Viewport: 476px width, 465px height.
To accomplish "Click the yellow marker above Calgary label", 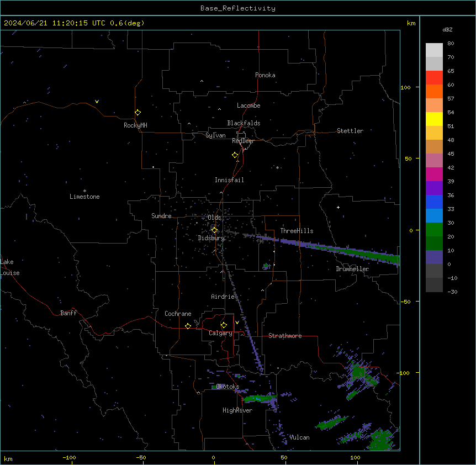I will pyautogui.click(x=224, y=325).
